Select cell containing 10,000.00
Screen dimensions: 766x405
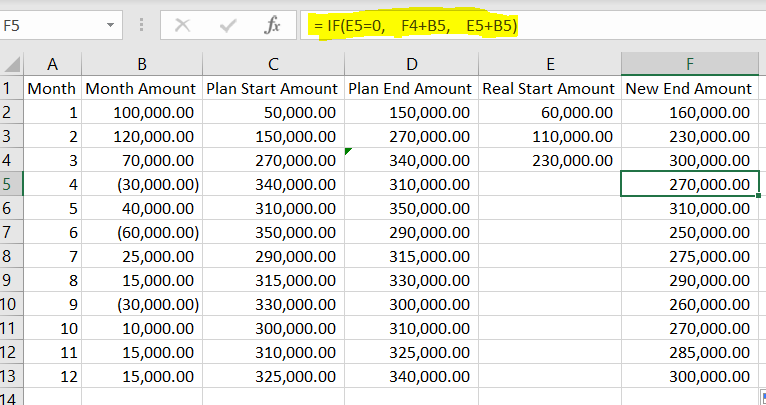(142, 328)
